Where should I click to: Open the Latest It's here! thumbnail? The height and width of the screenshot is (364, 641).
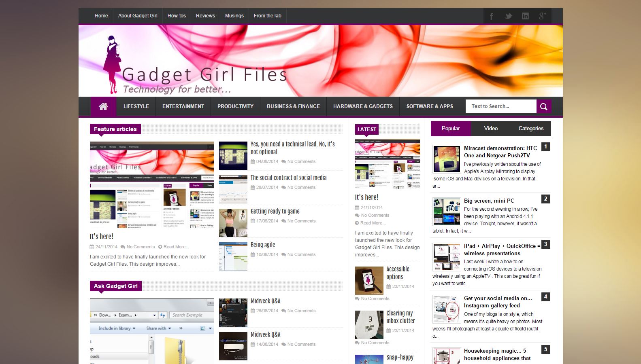[388, 164]
